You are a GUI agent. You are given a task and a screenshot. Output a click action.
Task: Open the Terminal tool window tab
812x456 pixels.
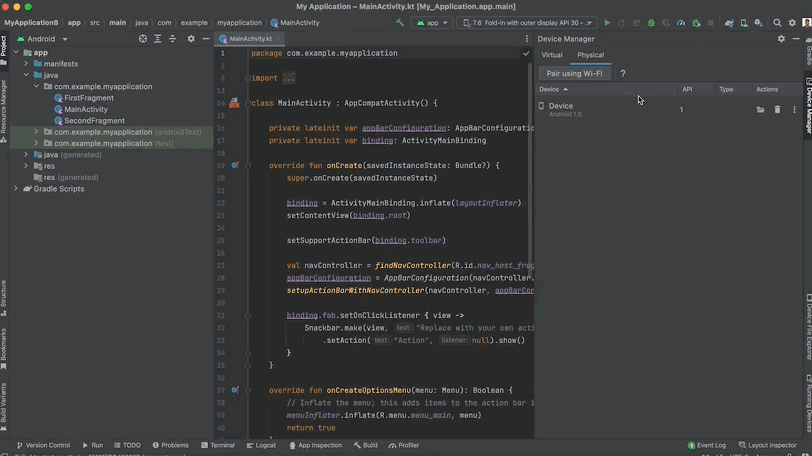click(217, 445)
